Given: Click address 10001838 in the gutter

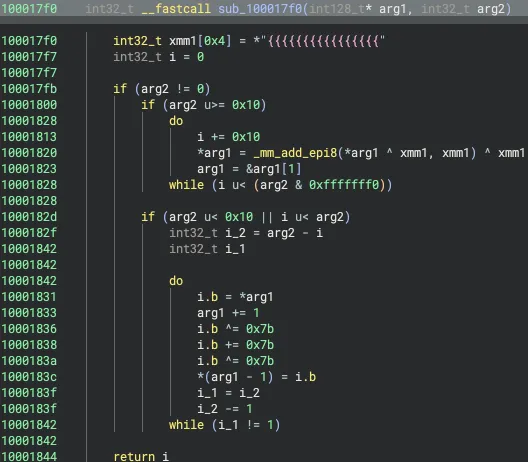Looking at the screenshot, I should click(x=29, y=345).
